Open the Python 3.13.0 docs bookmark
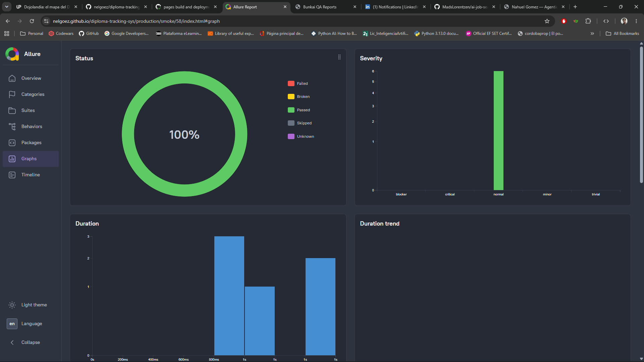 (x=436, y=34)
